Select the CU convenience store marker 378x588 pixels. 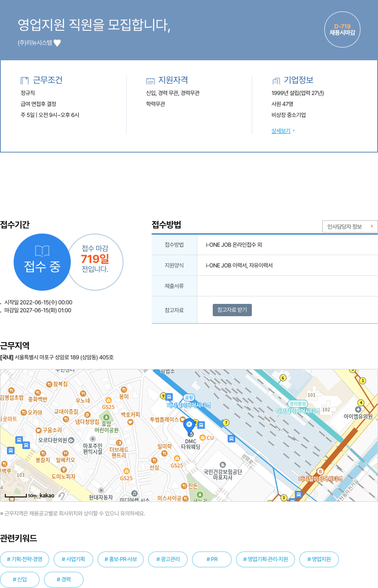(202, 438)
